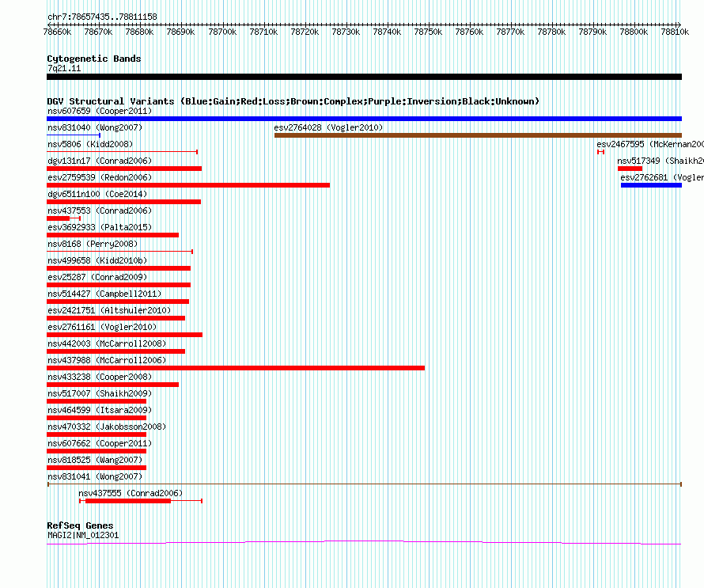This screenshot has width=704, height=588.
Task: Click the nsv607659 (Cooper2011) blue gain bar
Action: 364,119
